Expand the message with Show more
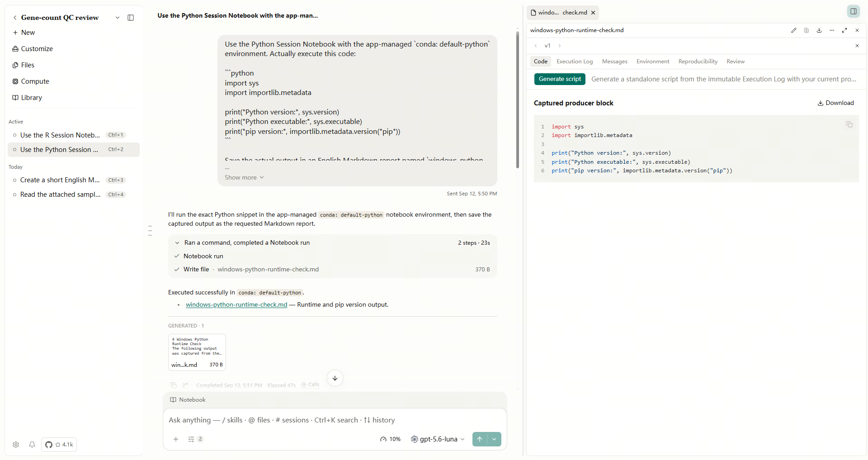This screenshot has height=460, width=868. pyautogui.click(x=244, y=178)
